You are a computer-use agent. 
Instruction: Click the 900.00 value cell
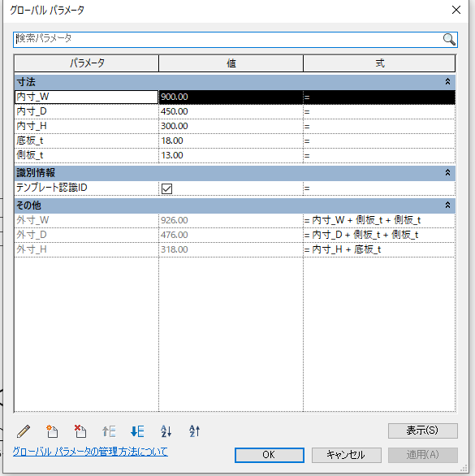click(x=231, y=97)
